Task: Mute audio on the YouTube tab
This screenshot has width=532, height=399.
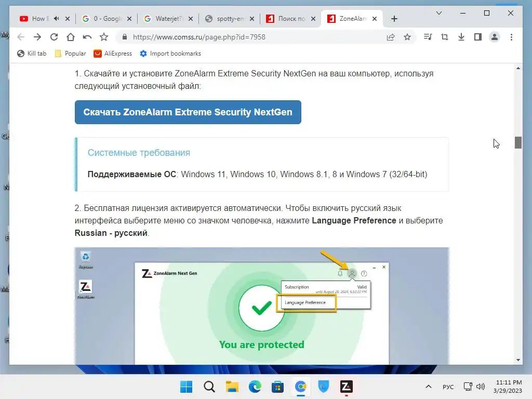Action: click(57, 19)
